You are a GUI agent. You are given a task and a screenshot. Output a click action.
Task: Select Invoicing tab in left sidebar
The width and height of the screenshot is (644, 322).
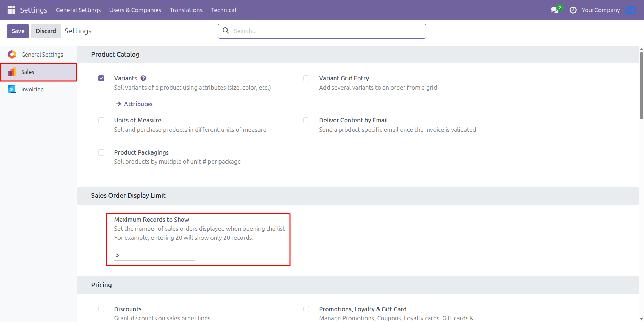click(39, 89)
